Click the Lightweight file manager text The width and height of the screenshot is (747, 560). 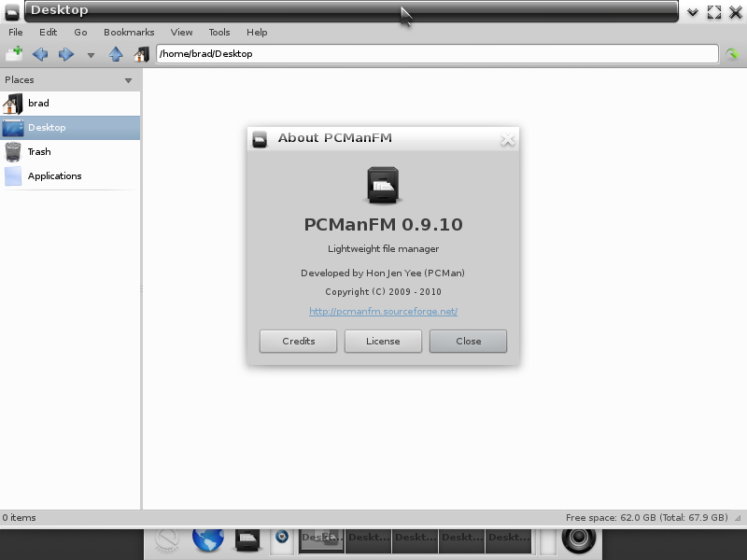383,248
